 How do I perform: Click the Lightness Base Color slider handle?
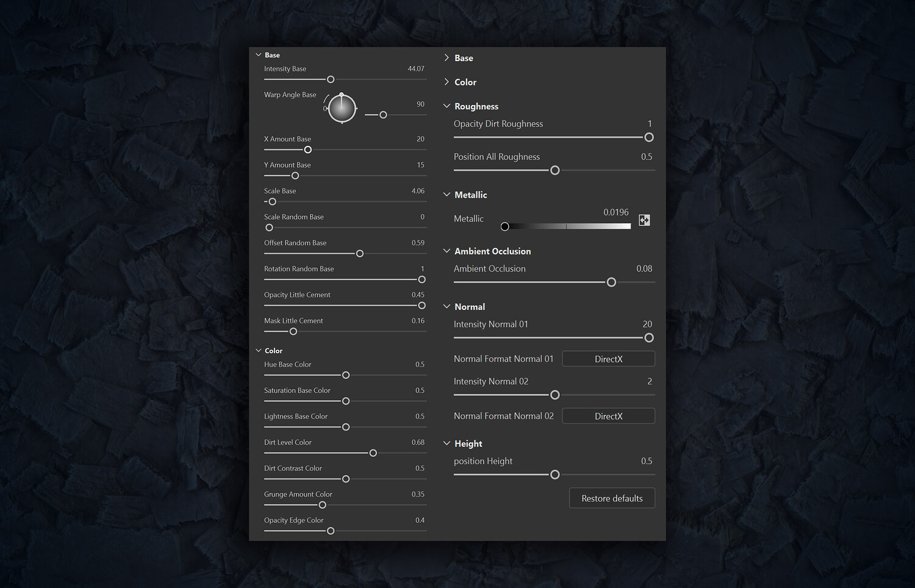click(346, 427)
